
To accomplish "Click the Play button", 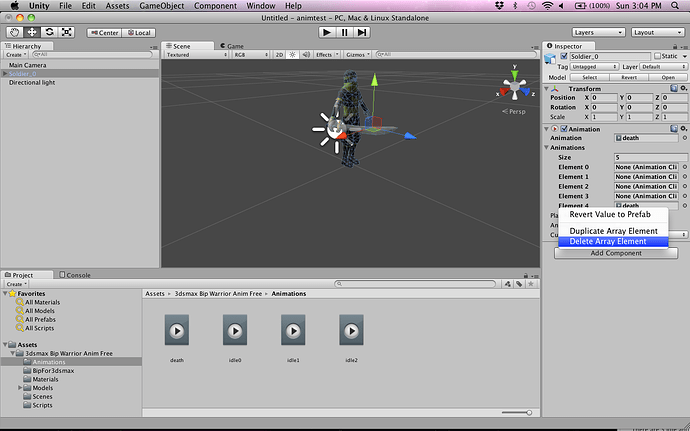I will 327,32.
